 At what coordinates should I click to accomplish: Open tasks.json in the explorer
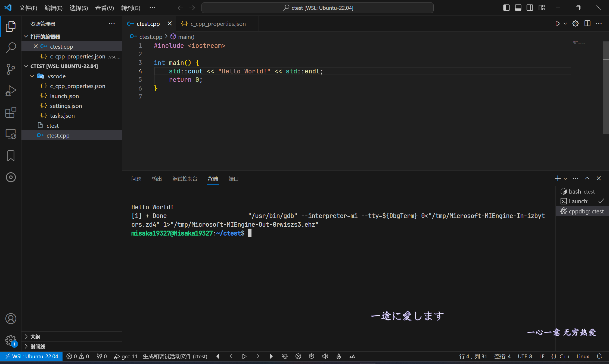pyautogui.click(x=72, y=116)
